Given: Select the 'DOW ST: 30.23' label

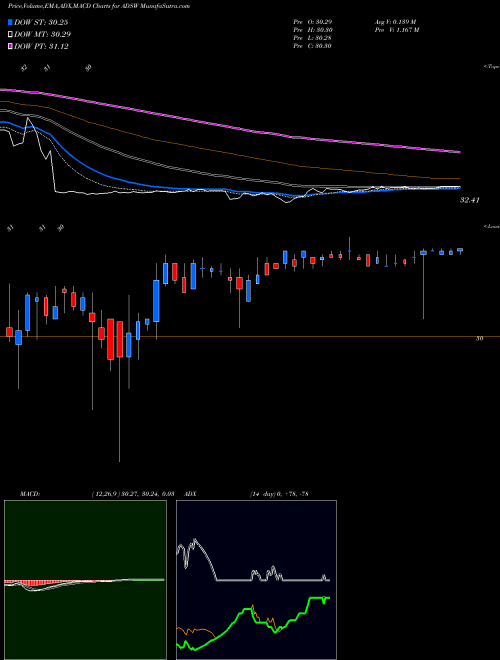Looking at the screenshot, I should point(41,22).
